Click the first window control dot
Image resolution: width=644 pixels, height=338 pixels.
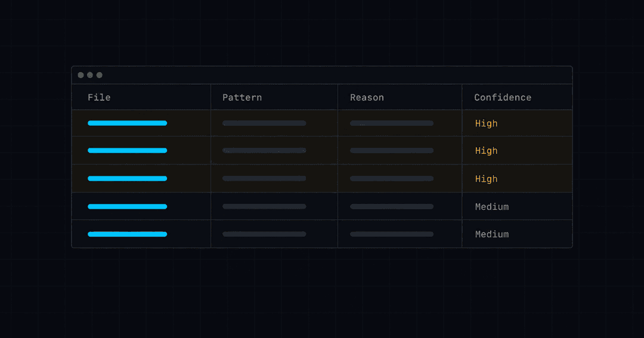point(80,75)
